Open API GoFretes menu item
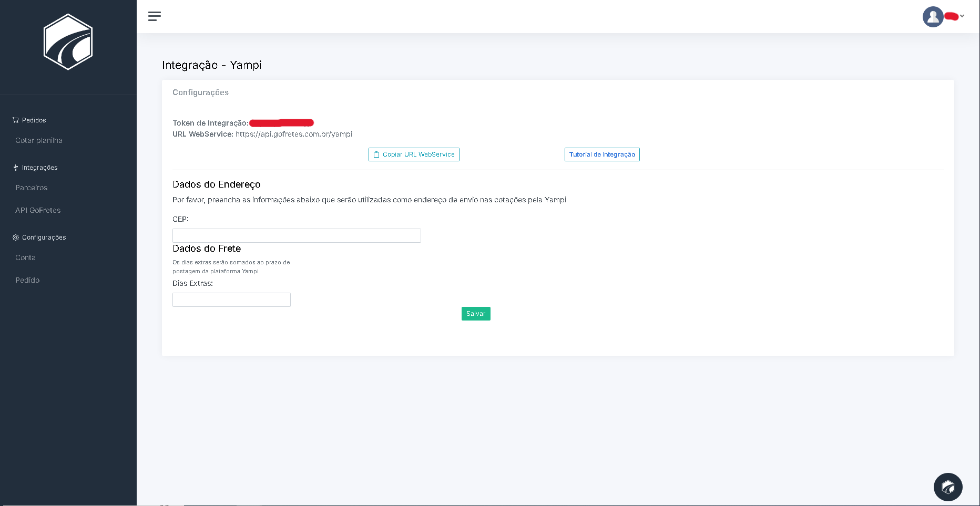 [x=38, y=210]
